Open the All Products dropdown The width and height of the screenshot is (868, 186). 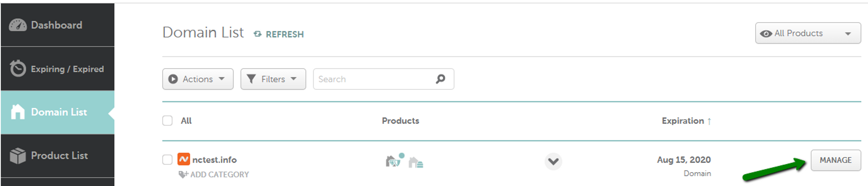(808, 33)
